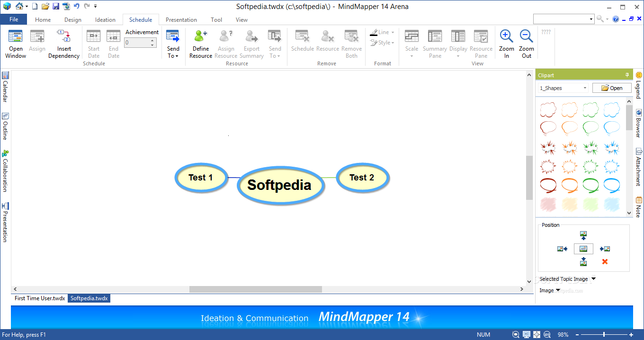The height and width of the screenshot is (340, 644).
Task: Open the search options arrow beside magnifier
Action: pyautogui.click(x=608, y=19)
